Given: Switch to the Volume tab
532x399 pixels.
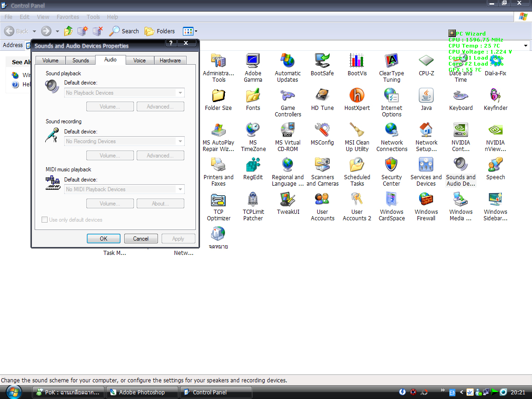Looking at the screenshot, I should (x=50, y=60).
